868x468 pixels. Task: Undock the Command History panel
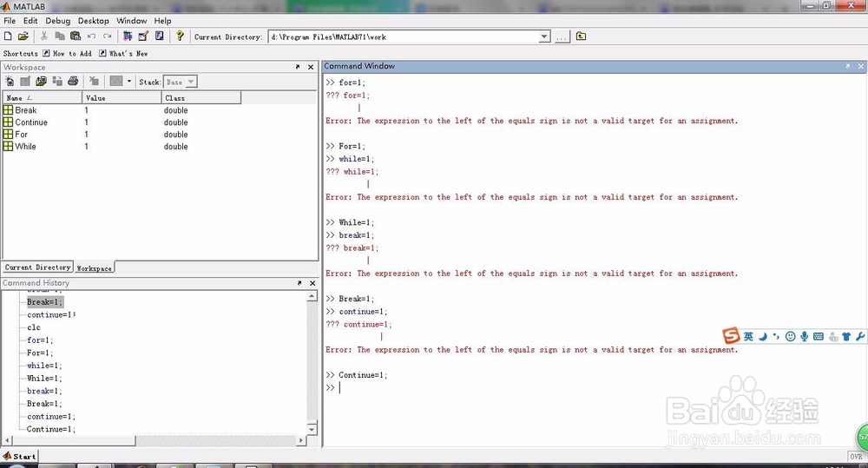[x=299, y=283]
